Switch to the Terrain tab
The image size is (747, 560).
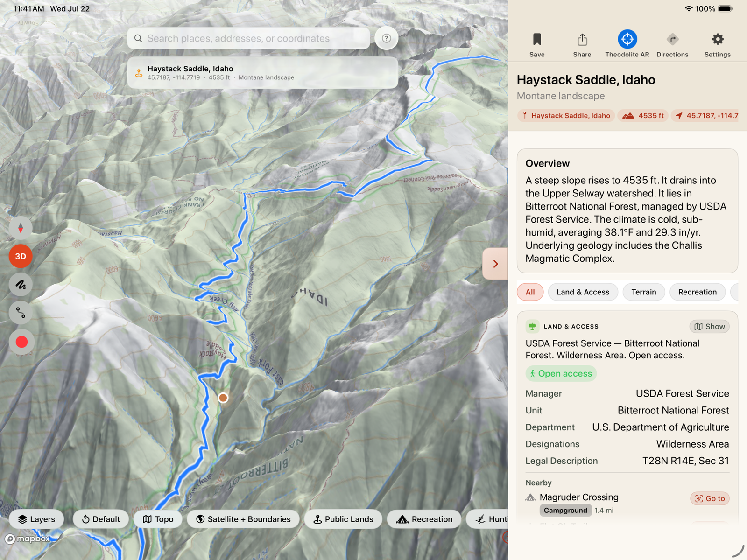point(644,292)
